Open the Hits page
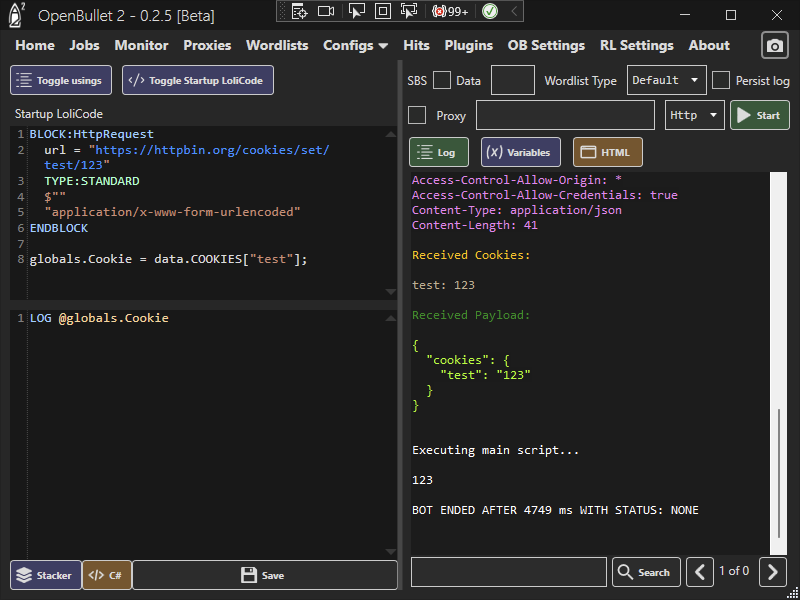 [x=416, y=45]
